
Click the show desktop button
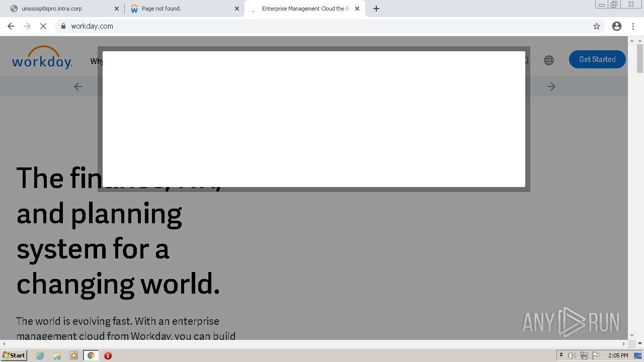(638, 355)
